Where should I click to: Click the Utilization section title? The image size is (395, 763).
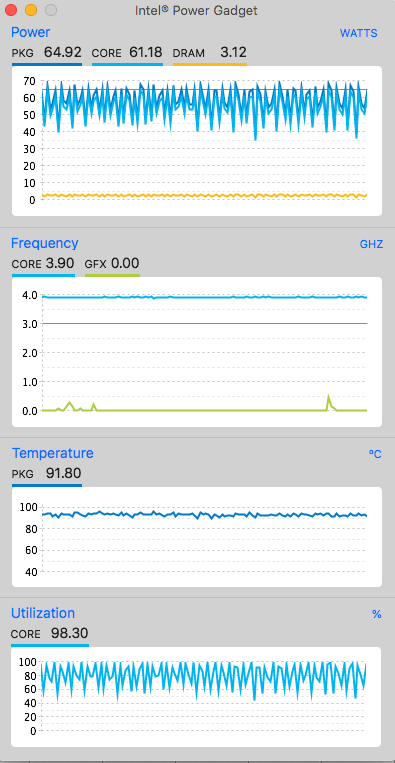click(43, 613)
